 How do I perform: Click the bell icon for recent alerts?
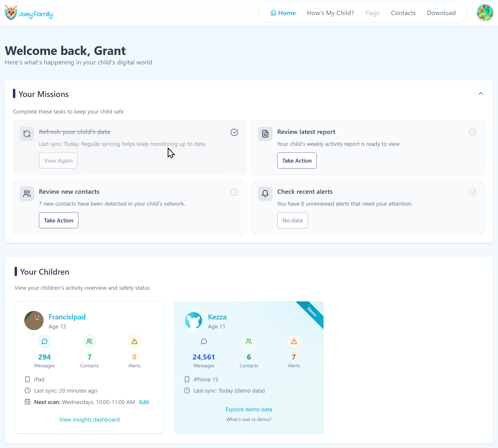point(265,193)
